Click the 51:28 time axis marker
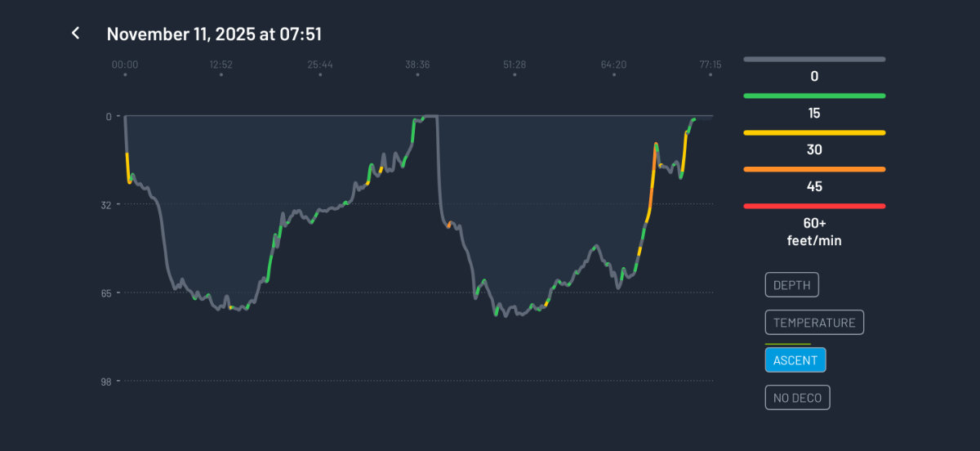980x451 pixels. click(514, 65)
